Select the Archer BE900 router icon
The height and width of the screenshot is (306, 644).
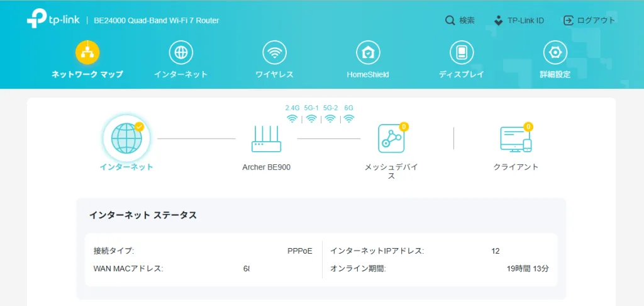(266, 139)
